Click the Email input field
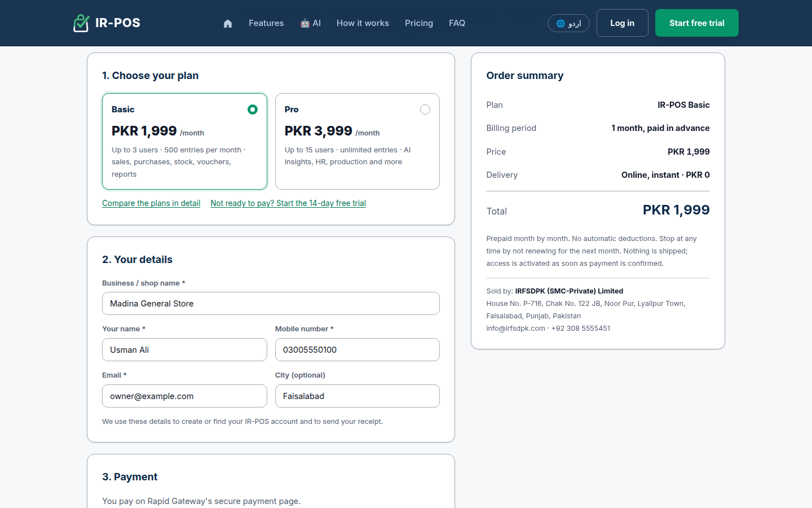Image resolution: width=812 pixels, height=508 pixels. coord(184,396)
